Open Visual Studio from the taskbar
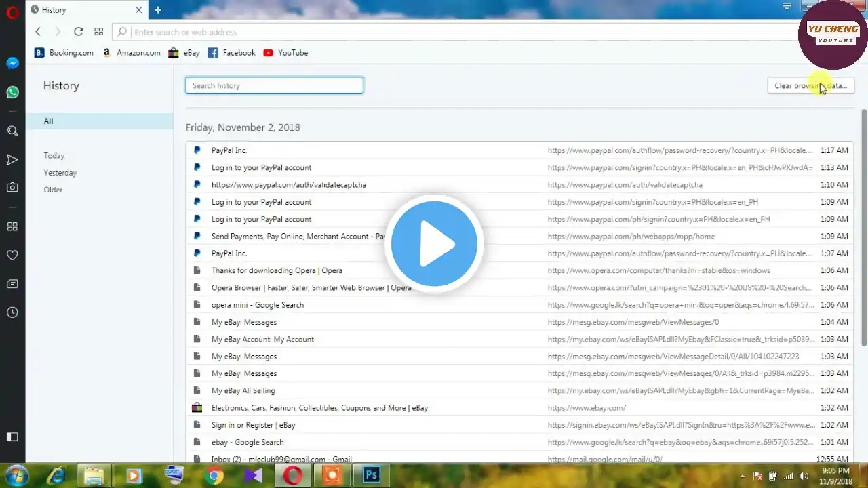Screen dimensions: 868x488 tap(254, 475)
